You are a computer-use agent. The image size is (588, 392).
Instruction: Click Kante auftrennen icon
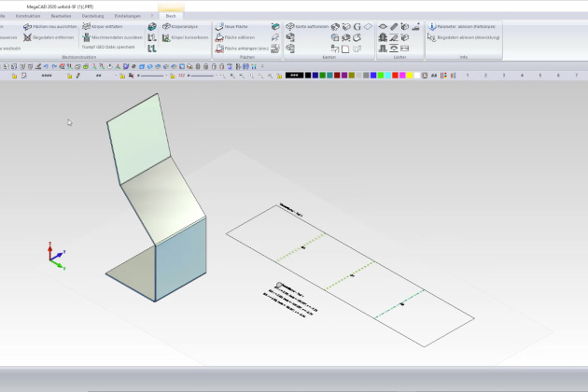(290, 26)
